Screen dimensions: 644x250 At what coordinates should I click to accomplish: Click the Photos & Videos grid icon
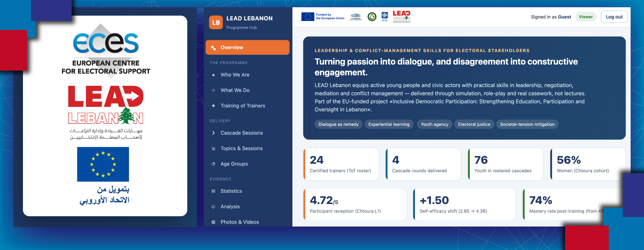click(x=213, y=222)
